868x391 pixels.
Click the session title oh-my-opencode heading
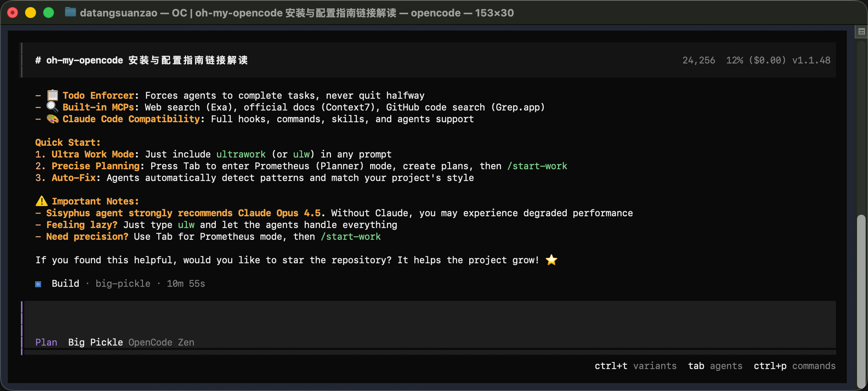point(141,60)
